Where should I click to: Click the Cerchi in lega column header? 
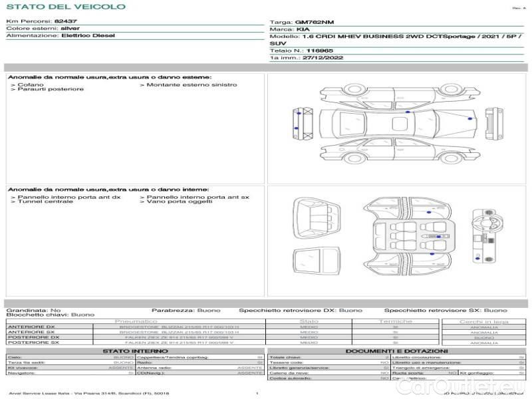tap(483, 321)
